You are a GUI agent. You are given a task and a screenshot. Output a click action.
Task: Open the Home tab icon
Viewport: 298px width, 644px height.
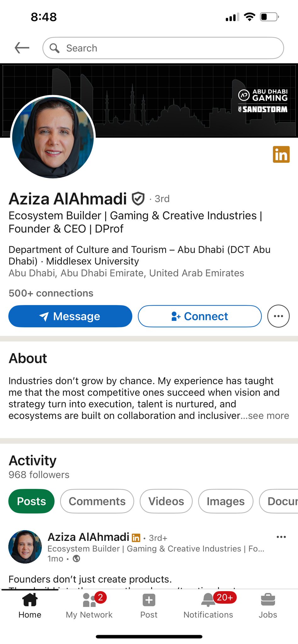(x=30, y=600)
